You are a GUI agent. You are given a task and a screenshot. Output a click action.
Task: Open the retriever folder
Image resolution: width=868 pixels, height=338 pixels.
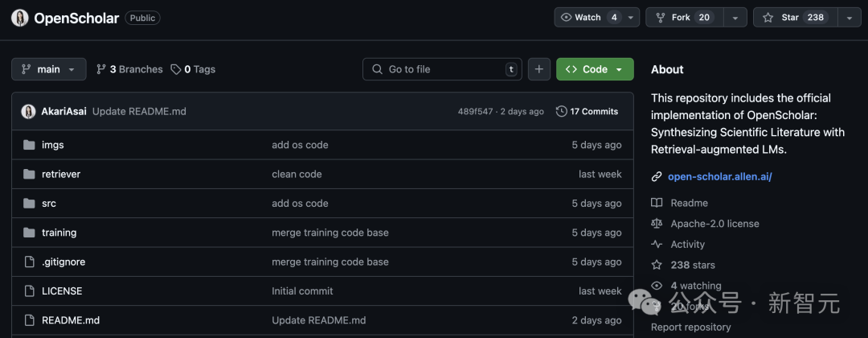pyautogui.click(x=61, y=174)
